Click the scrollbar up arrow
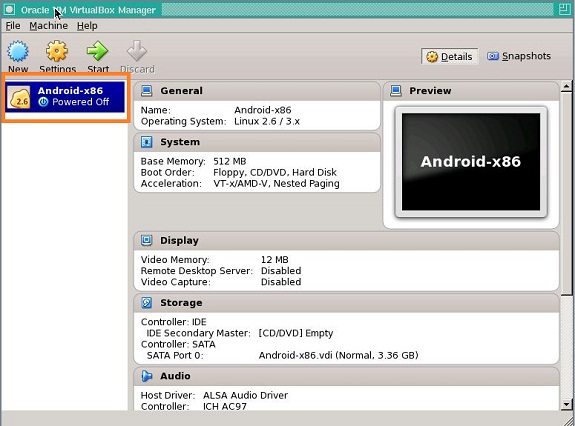Screen dimensions: 575x426 (x=567, y=87)
